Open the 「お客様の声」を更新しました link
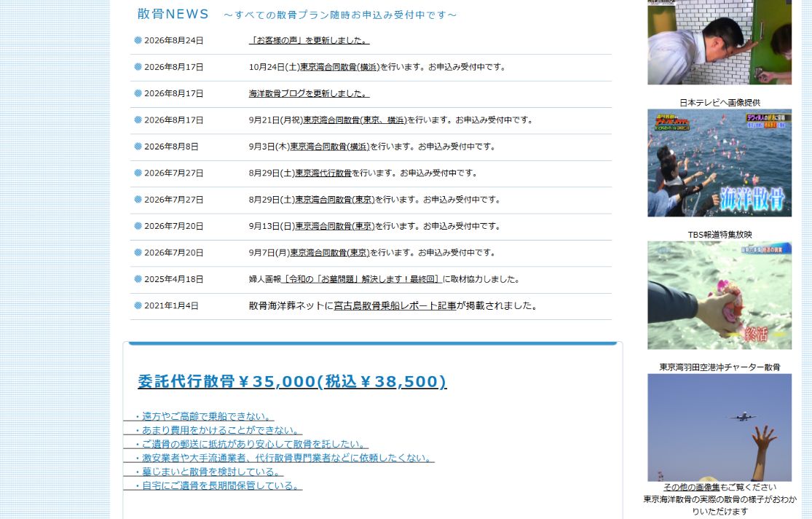Image resolution: width=812 pixels, height=519 pixels. pos(310,40)
